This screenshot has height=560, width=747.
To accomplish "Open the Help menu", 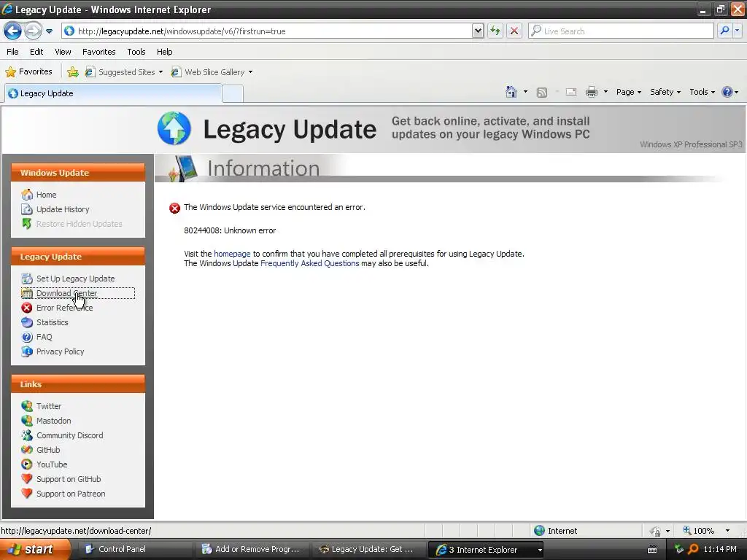I will [164, 52].
